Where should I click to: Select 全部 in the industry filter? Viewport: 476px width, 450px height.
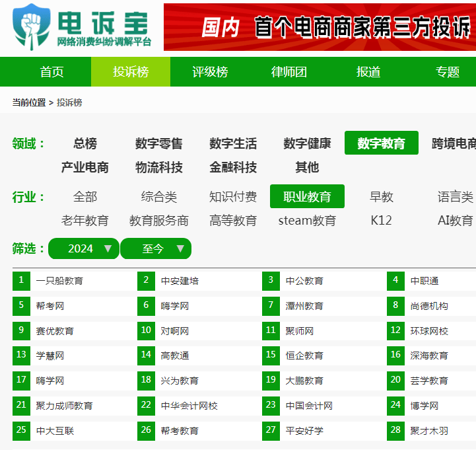(x=85, y=197)
